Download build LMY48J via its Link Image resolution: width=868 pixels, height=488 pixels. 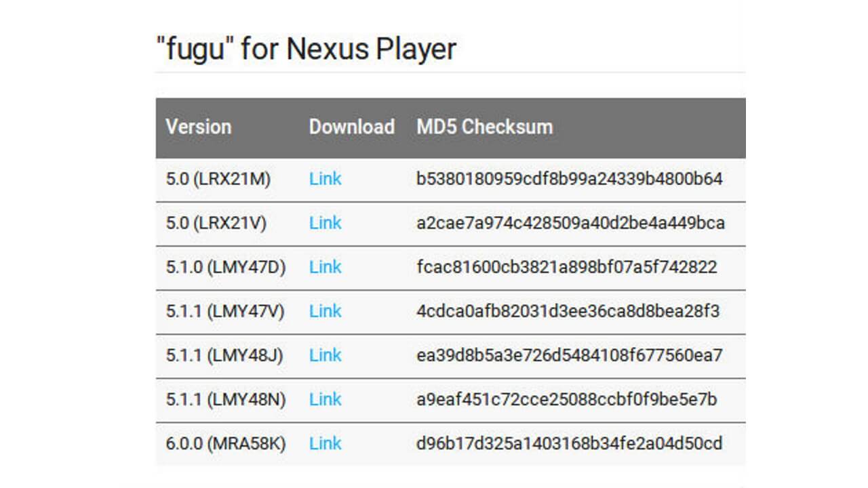coord(325,355)
